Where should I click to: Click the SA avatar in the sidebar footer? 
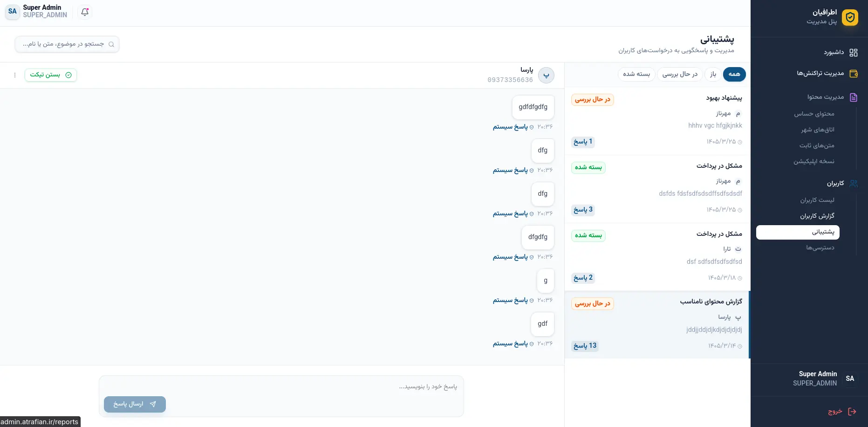click(850, 379)
